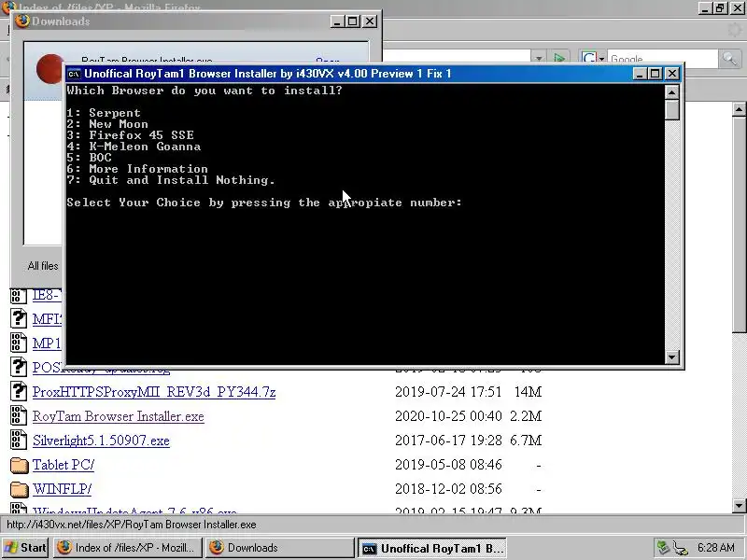
Task: Open the address bar history dropdown
Action: click(x=539, y=59)
